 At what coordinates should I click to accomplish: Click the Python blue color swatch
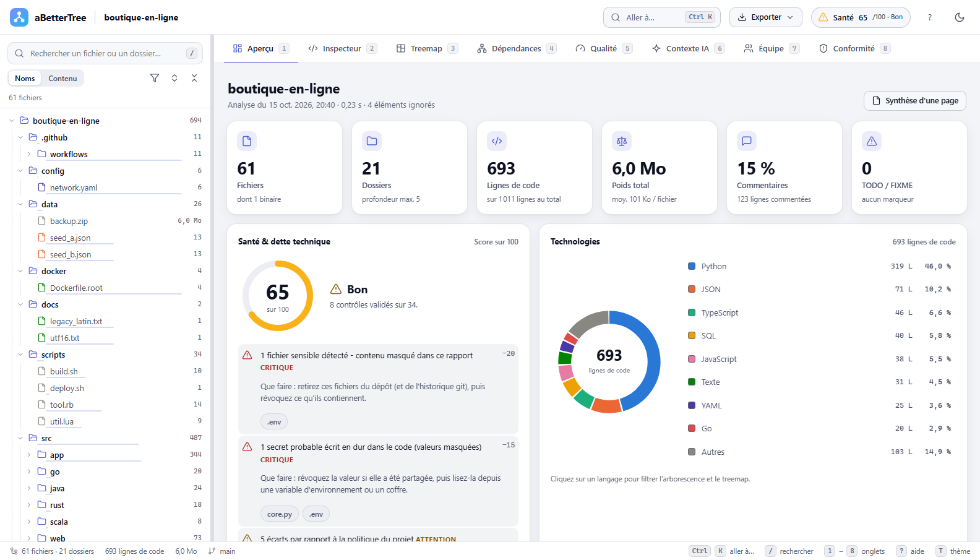click(x=692, y=266)
